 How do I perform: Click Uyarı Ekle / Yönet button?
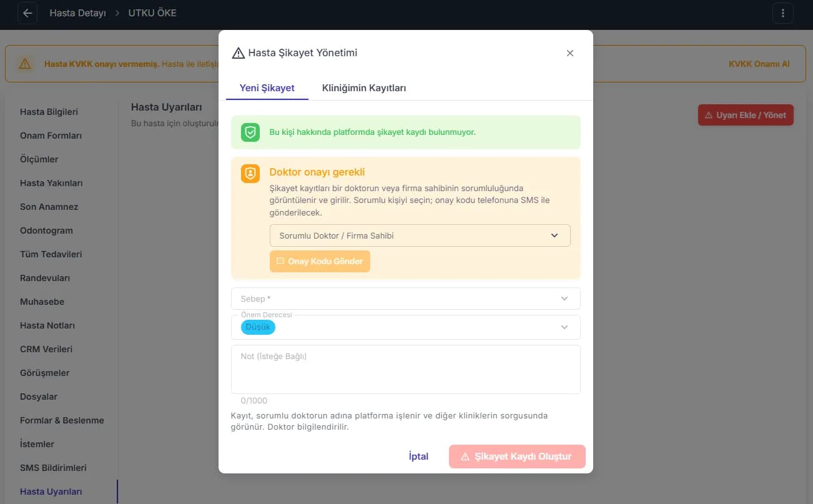click(746, 115)
